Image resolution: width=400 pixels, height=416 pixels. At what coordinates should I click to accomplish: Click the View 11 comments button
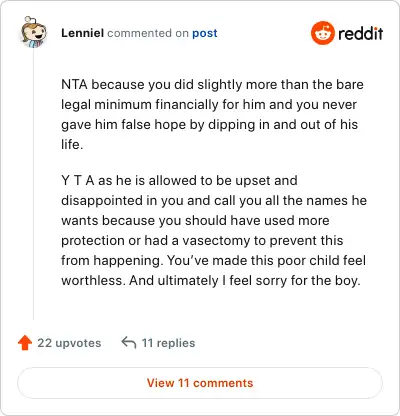coord(200,383)
